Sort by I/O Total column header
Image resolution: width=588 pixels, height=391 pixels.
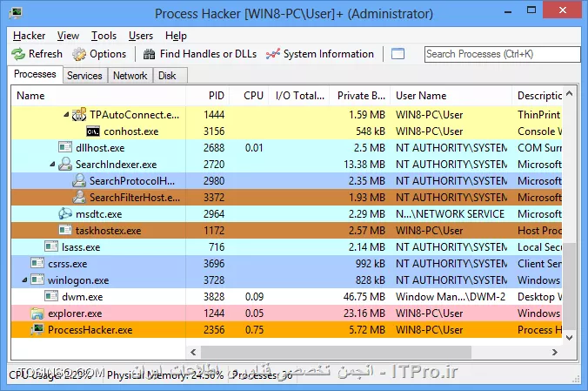[x=299, y=96]
